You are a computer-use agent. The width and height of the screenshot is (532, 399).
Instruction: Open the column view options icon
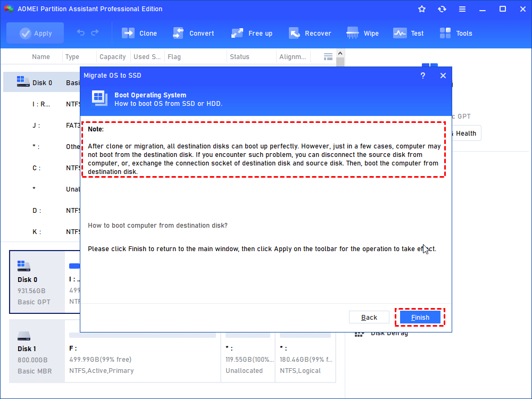(328, 57)
